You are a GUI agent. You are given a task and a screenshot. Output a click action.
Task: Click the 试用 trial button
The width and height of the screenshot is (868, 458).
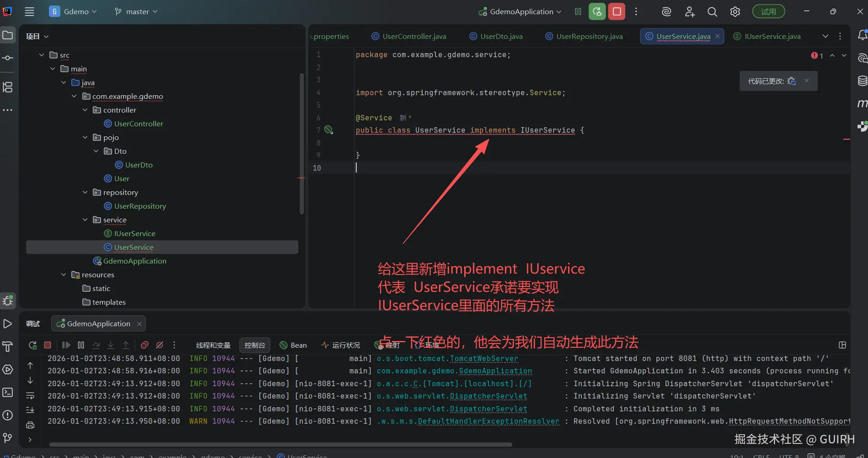(769, 12)
